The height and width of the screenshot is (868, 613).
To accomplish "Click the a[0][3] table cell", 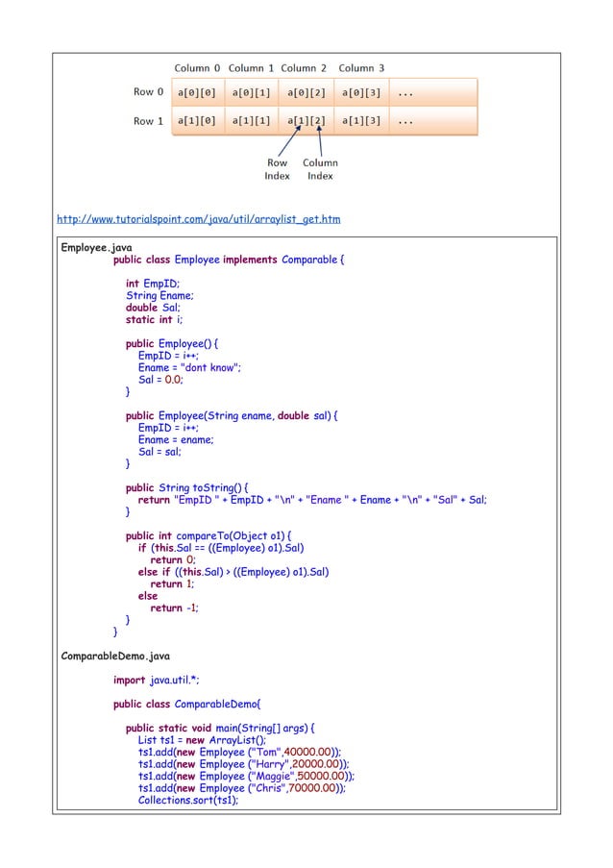I will [361, 92].
